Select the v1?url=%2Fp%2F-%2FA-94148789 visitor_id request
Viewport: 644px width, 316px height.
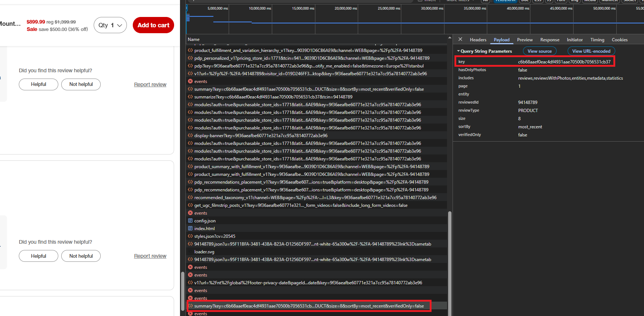(316, 73)
